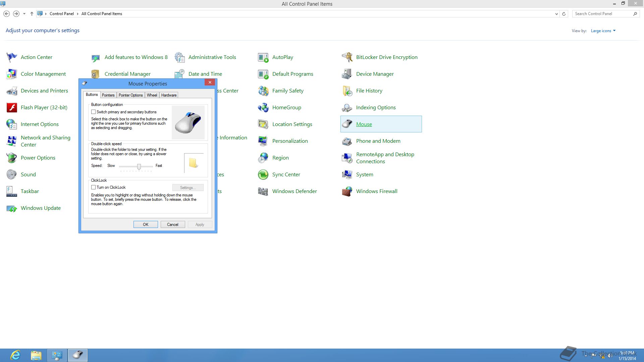Viewport: 644px width, 362px height.
Task: Open the Action Center flag icon
Action: click(12, 57)
